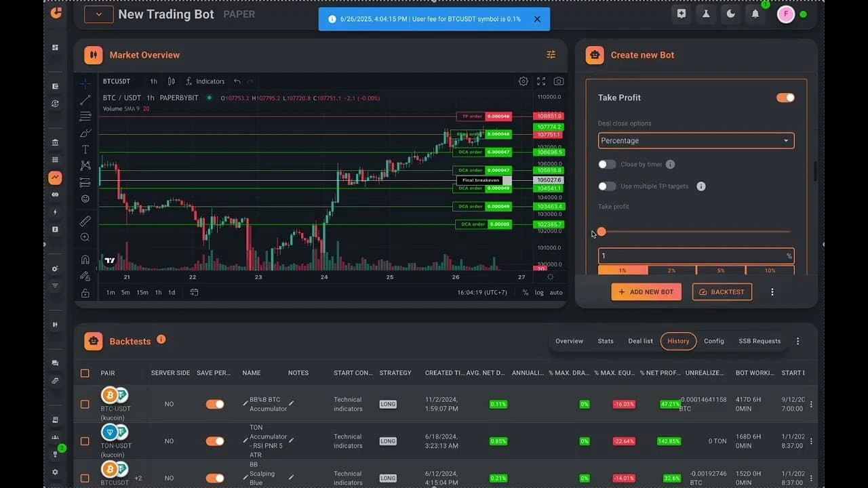Open the Percentage deal close dropdown
The image size is (868, 488).
696,141
